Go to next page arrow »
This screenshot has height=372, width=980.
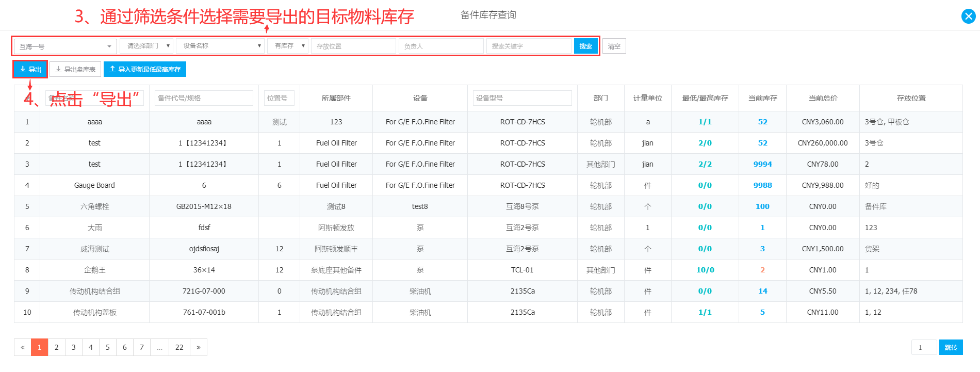coord(199,347)
